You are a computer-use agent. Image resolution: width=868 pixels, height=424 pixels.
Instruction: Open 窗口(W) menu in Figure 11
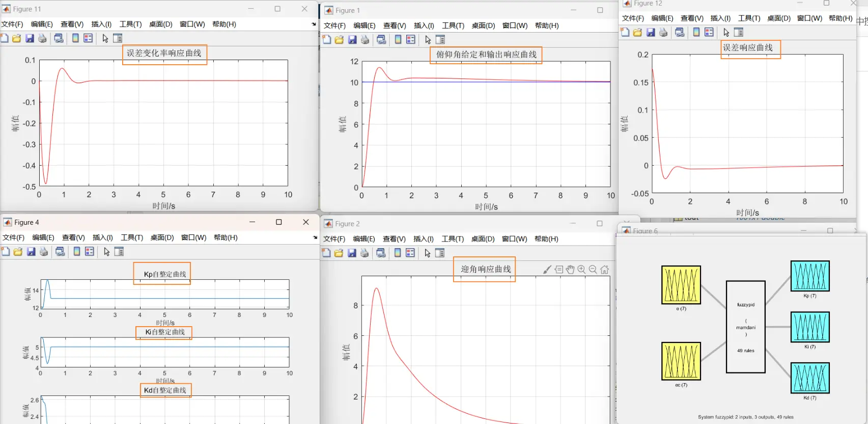(x=192, y=24)
